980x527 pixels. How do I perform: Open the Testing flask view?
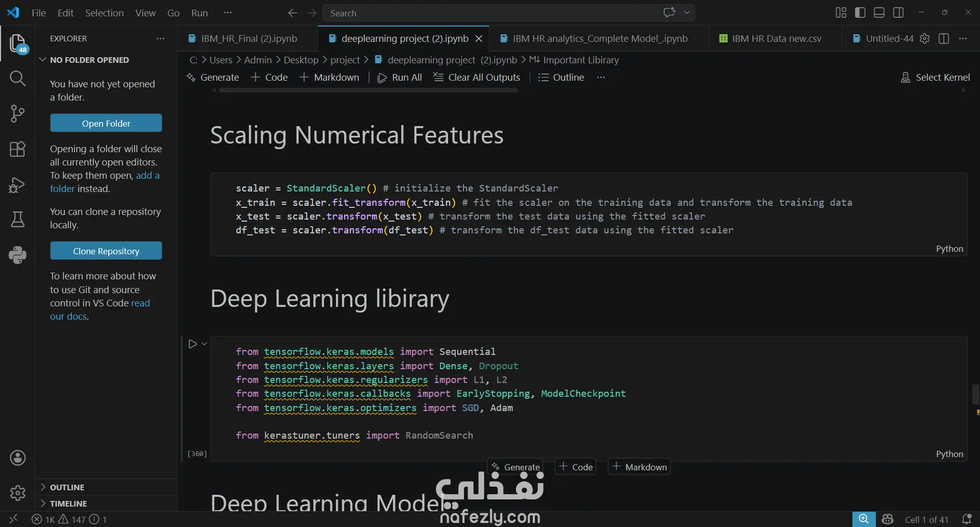(x=17, y=220)
